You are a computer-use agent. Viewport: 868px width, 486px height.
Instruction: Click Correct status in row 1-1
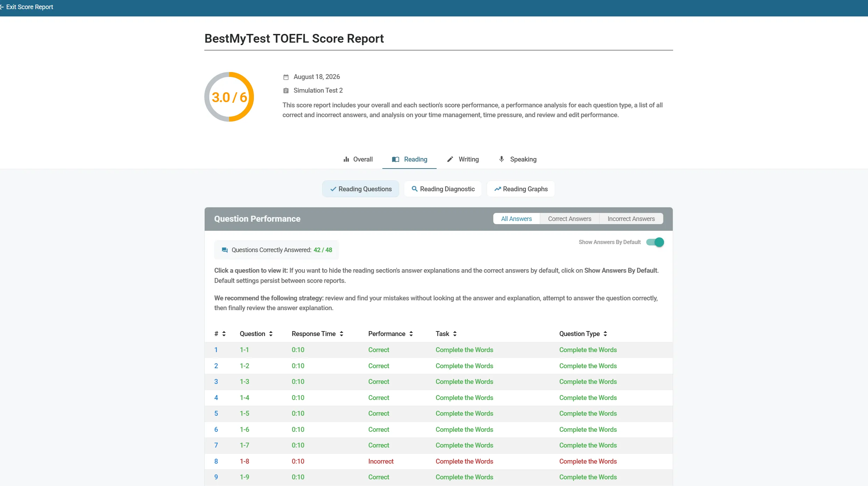[x=379, y=350]
